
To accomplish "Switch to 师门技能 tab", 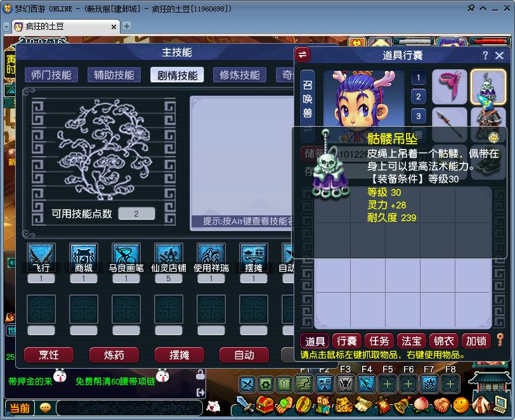I will pyautogui.click(x=51, y=75).
